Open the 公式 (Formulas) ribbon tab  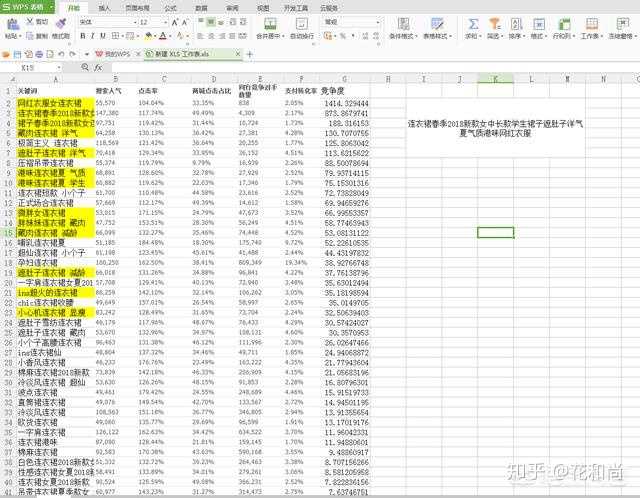click(170, 6)
